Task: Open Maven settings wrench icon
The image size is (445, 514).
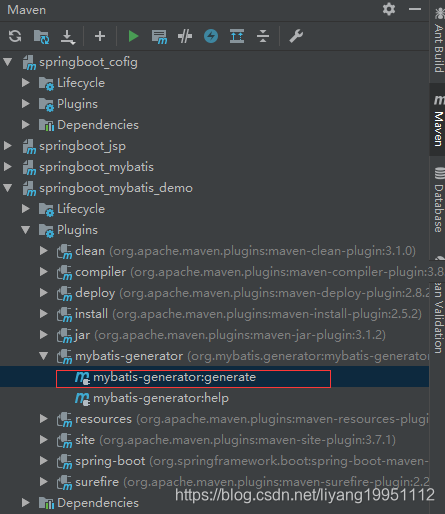Action: coord(296,36)
